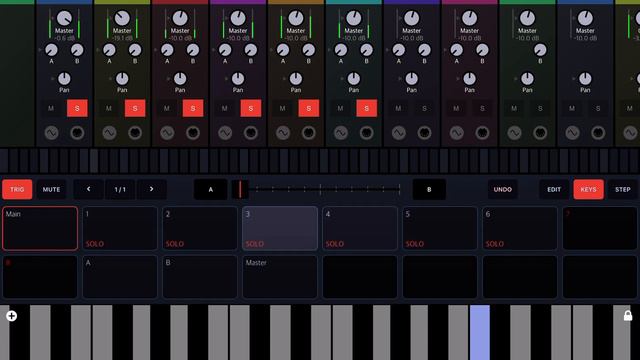Click waveform icon on blue channel without sends
Image resolution: width=640 pixels, height=360 pixels.
click(572, 133)
